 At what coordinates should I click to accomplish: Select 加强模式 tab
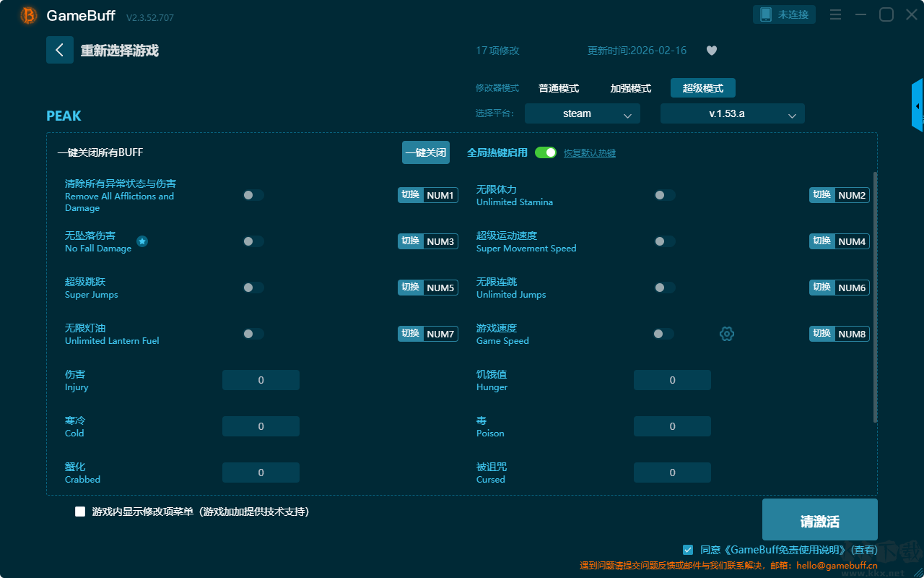click(631, 88)
